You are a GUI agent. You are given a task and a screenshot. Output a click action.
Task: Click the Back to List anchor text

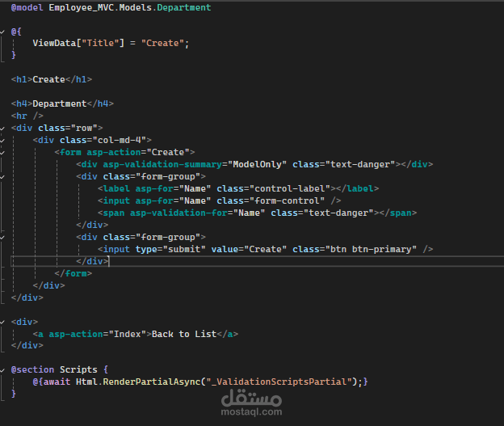tap(184, 334)
